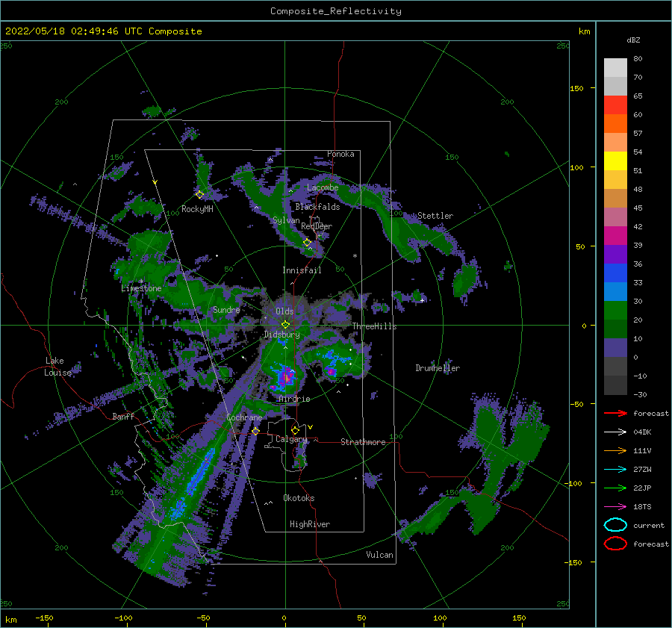Click the yellow diamond marker near Cochrane
Screen dimensions: 672x628
coord(256,431)
